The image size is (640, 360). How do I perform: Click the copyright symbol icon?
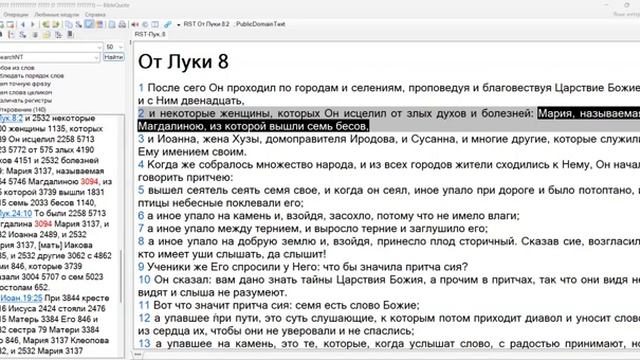point(145,24)
